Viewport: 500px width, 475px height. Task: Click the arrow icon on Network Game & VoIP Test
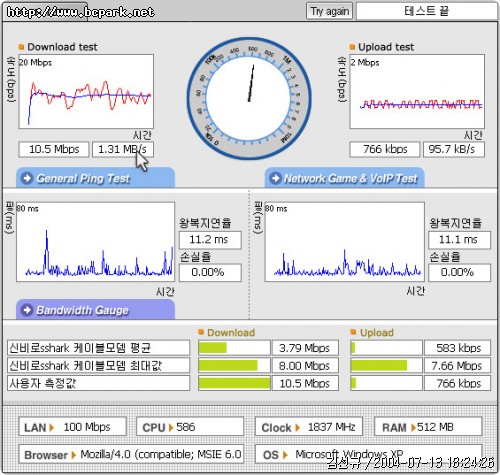(x=275, y=178)
